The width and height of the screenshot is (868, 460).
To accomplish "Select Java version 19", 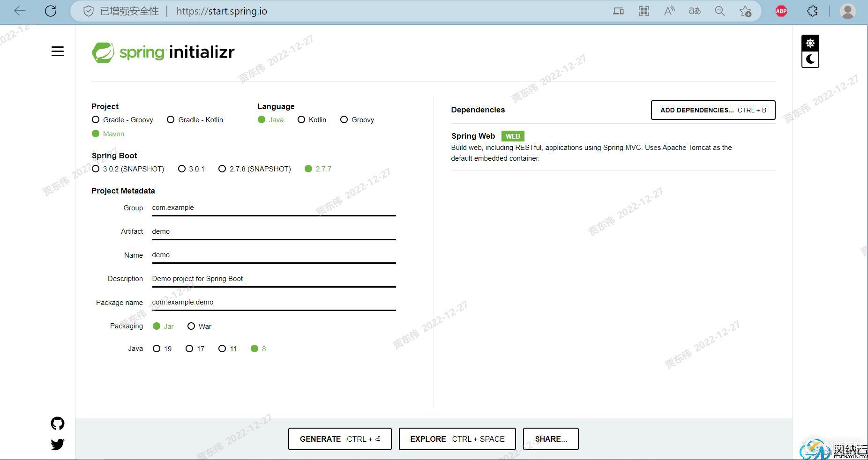I will pos(162,349).
